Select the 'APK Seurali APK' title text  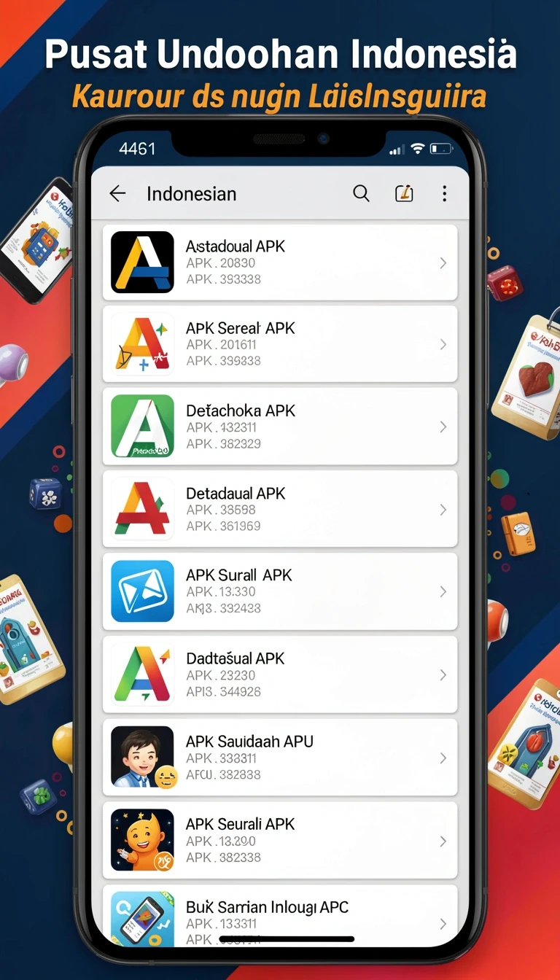[240, 824]
